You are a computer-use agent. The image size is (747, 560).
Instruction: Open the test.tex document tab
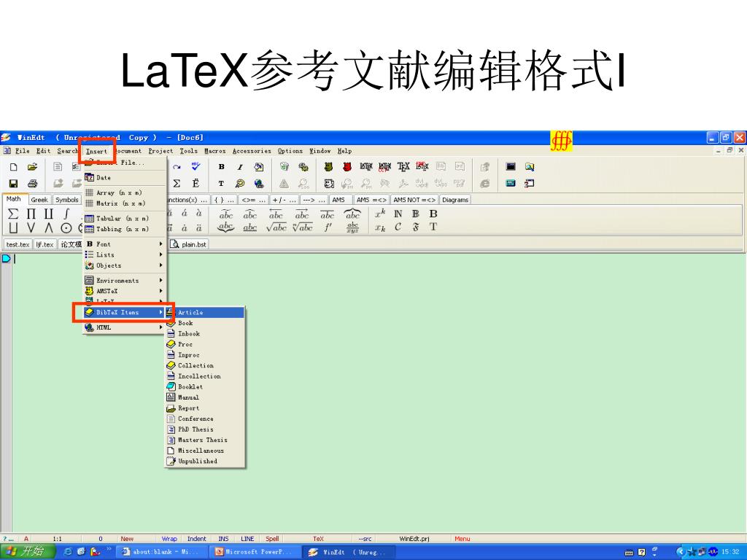[18, 244]
